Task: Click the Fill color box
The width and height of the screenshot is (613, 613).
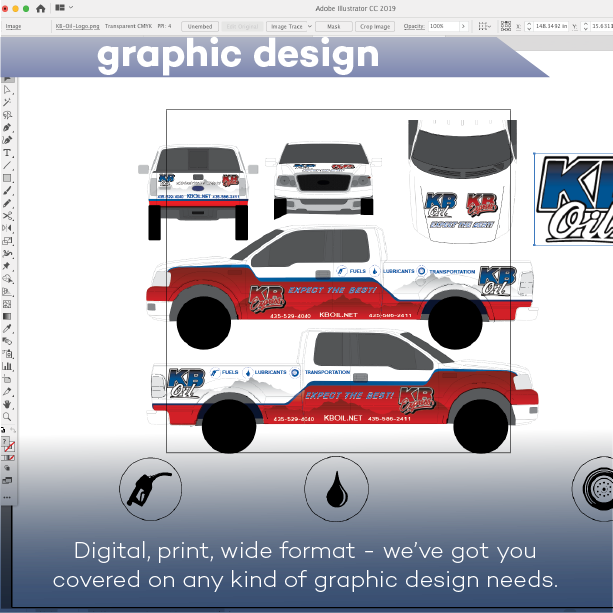Action: (4, 442)
